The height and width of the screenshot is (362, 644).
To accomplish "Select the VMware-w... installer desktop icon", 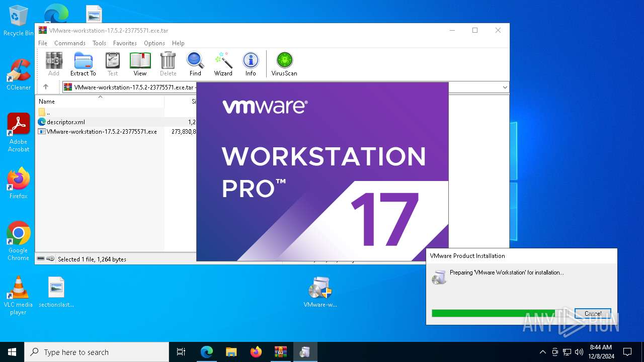I will (320, 292).
